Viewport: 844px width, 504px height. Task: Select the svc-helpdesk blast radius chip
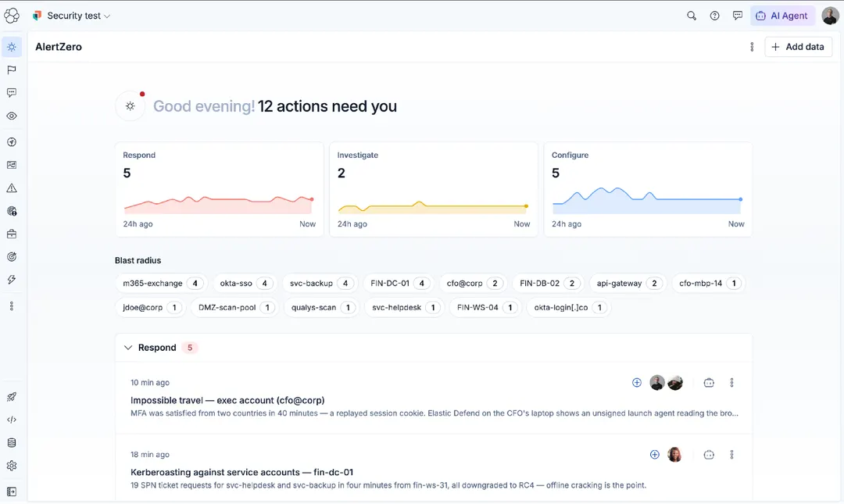click(404, 307)
